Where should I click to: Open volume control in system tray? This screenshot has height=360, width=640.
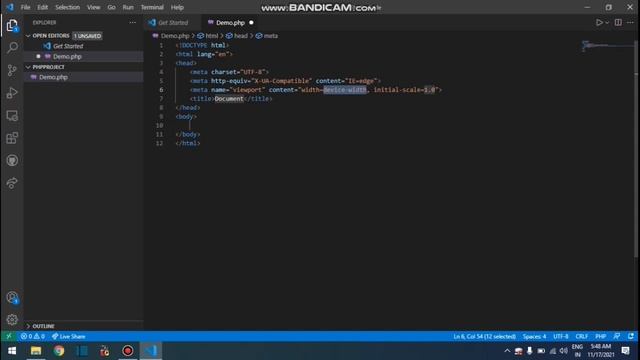pyautogui.click(x=564, y=351)
